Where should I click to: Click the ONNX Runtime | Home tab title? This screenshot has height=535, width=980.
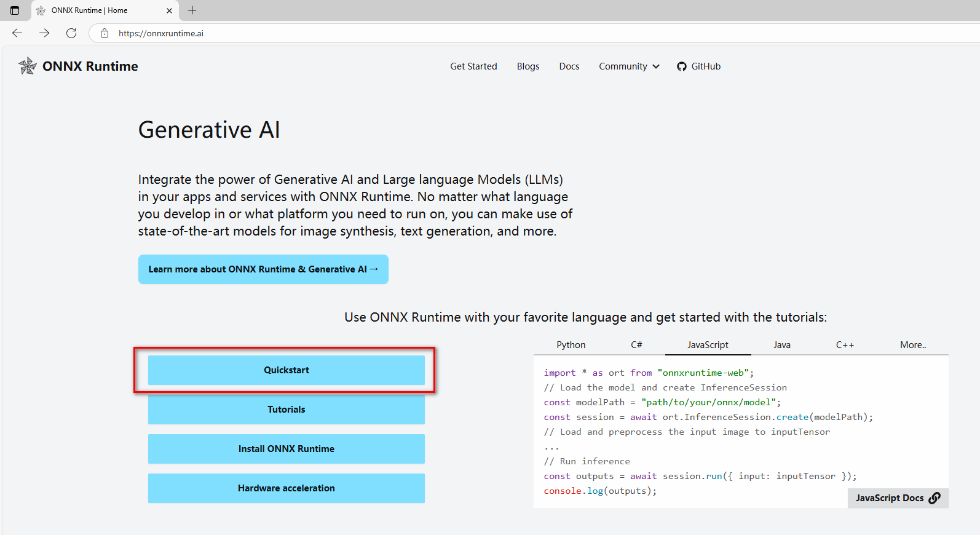click(x=90, y=10)
